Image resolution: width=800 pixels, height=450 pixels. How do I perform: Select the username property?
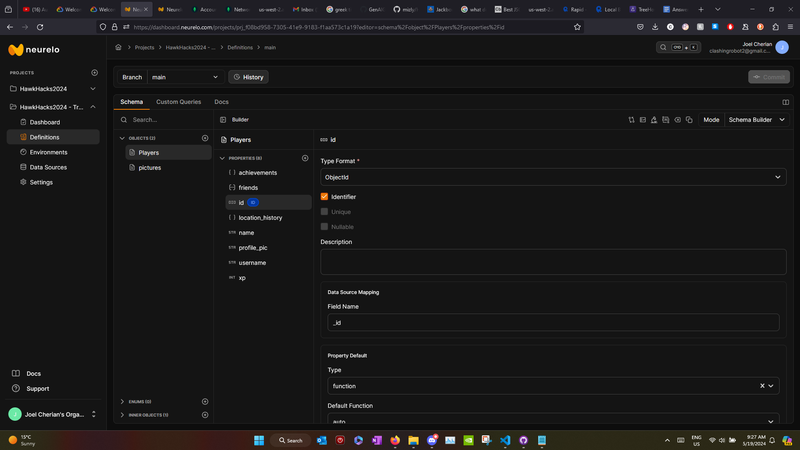click(x=268, y=263)
